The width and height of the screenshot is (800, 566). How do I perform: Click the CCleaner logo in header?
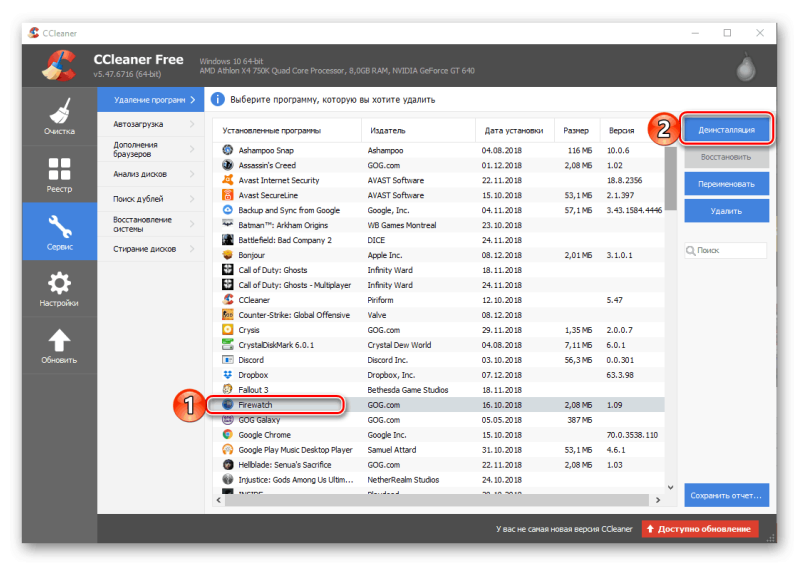coord(59,65)
